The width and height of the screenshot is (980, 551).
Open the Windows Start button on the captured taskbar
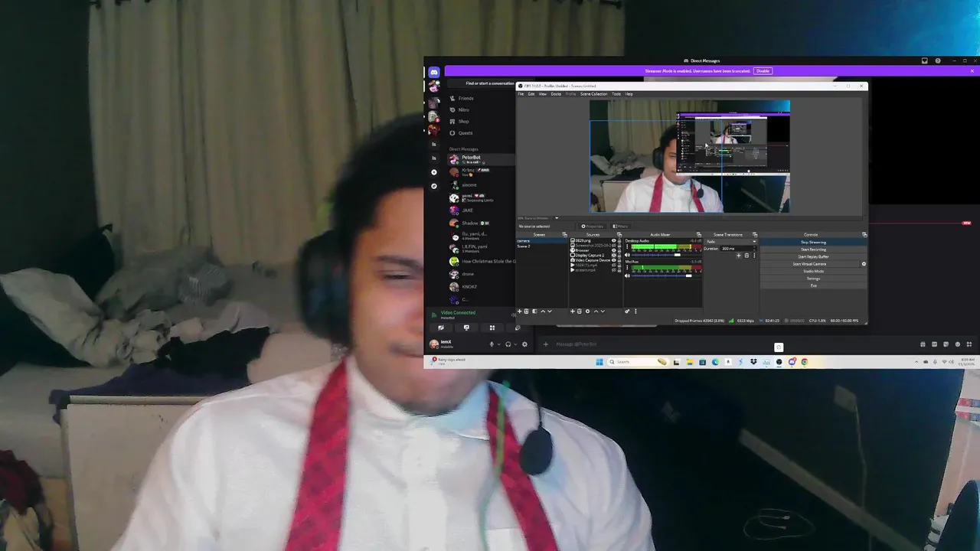click(x=599, y=362)
